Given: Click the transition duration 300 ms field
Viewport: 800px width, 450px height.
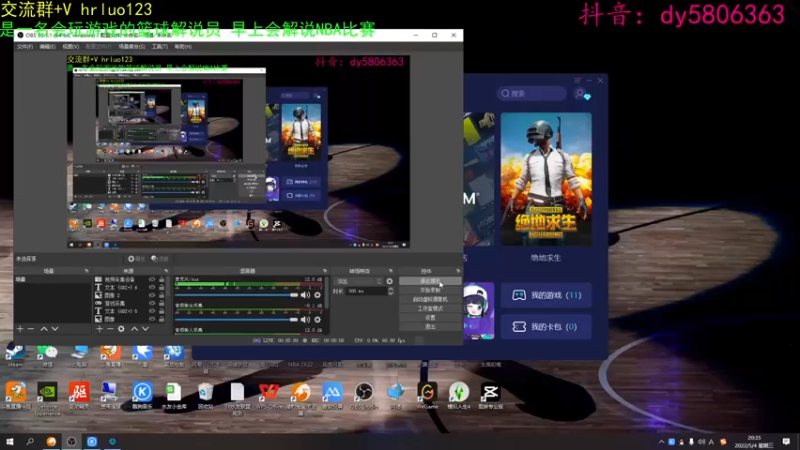Looking at the screenshot, I should [x=366, y=291].
